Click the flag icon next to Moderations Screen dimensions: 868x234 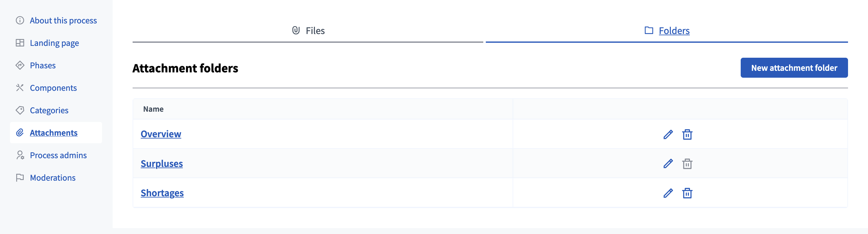pos(20,177)
